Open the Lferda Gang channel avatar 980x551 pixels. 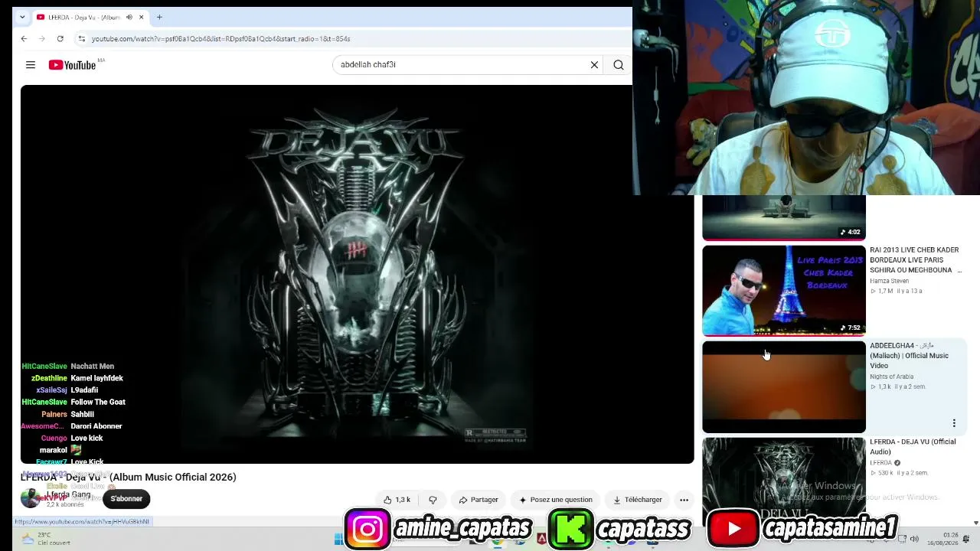(31, 498)
